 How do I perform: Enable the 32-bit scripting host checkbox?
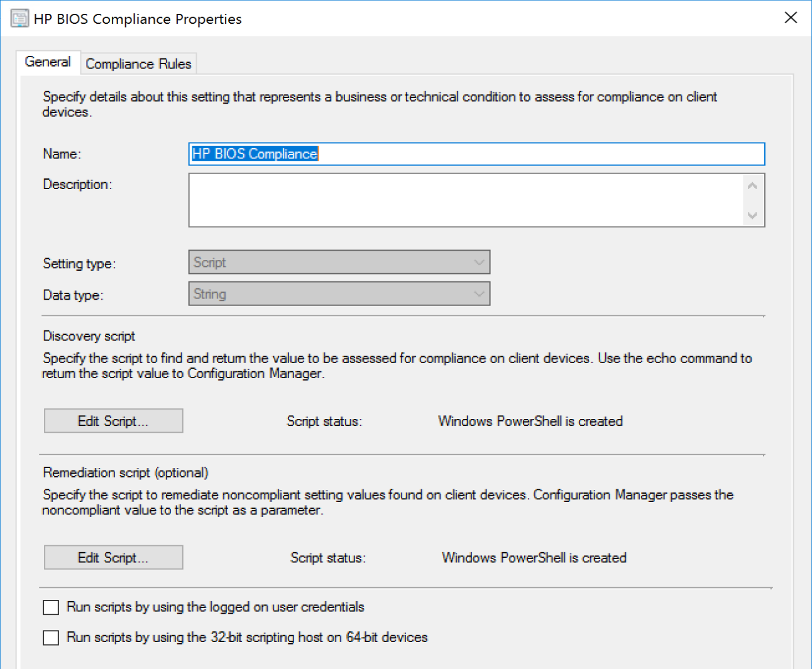51,638
